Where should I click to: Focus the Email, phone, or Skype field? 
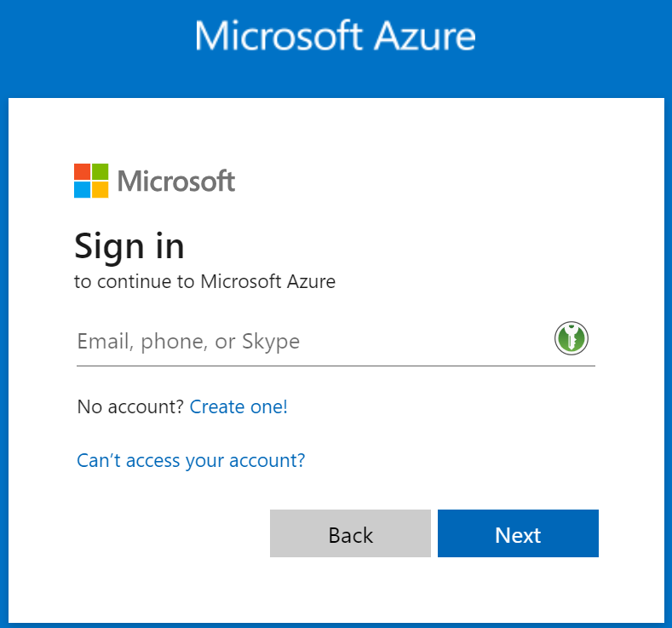307,342
